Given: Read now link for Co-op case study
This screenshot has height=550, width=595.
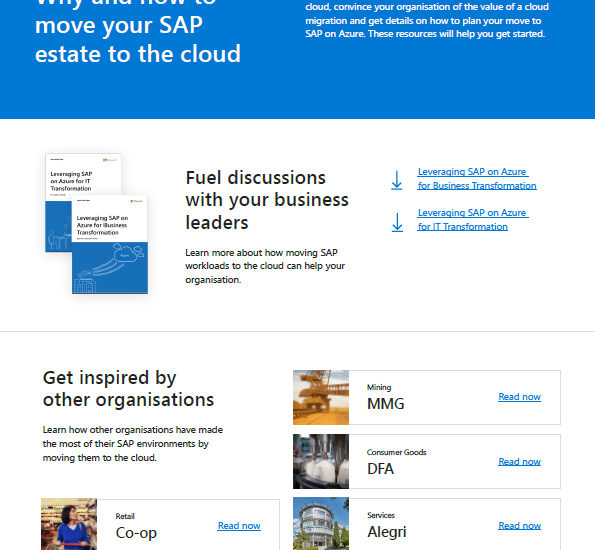Looking at the screenshot, I should (239, 526).
